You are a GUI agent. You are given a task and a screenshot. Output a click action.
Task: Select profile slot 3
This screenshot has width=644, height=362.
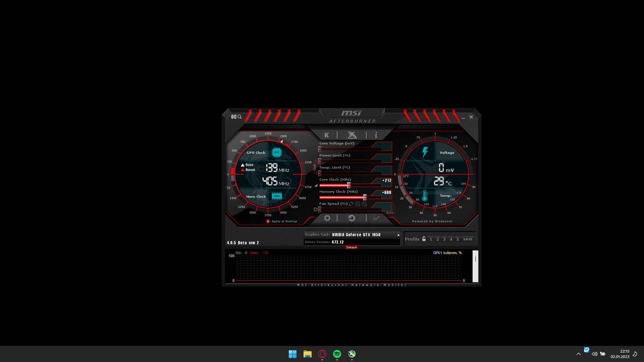[x=444, y=239]
